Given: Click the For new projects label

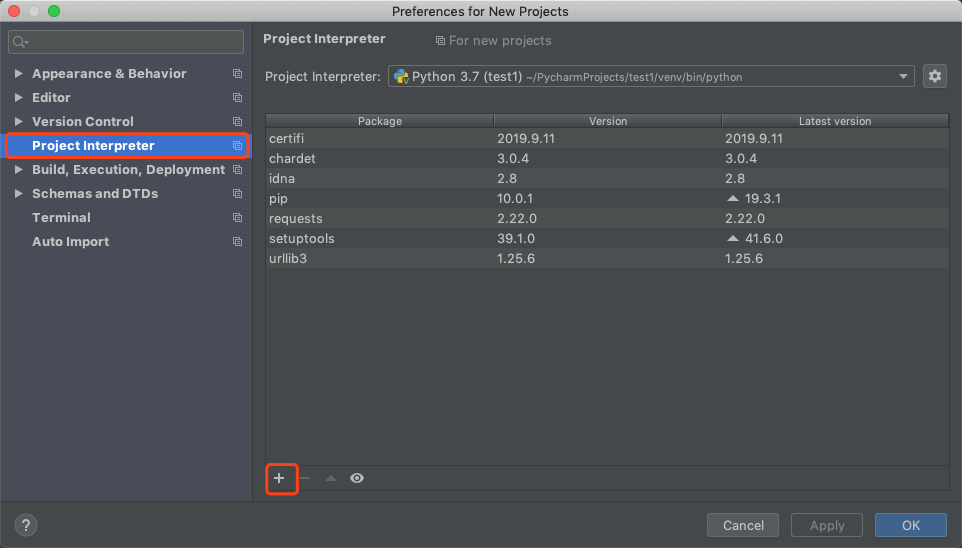Looking at the screenshot, I should [x=500, y=41].
